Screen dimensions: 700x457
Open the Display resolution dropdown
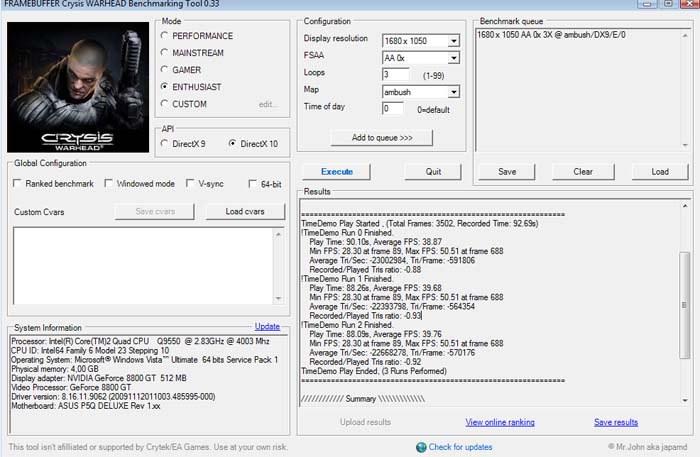pyautogui.click(x=454, y=41)
